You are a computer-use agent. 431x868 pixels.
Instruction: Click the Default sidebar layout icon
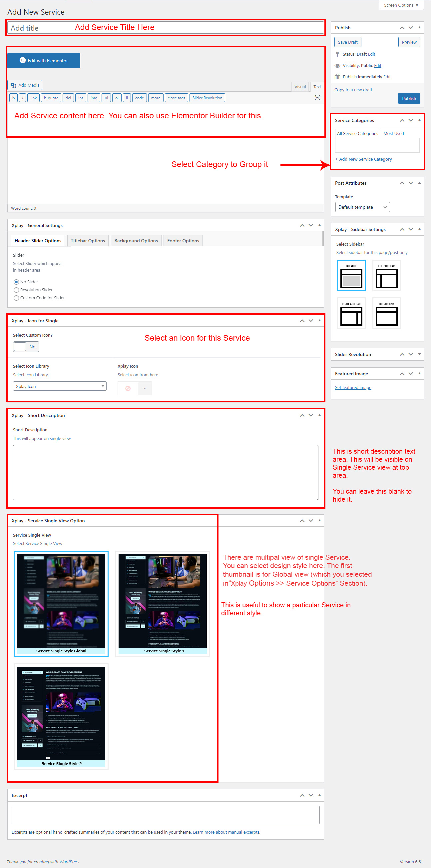351,275
